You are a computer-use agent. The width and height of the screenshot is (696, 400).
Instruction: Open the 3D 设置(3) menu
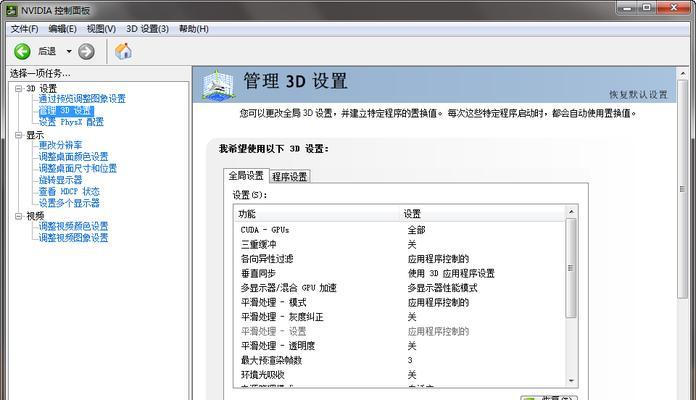[x=147, y=29]
